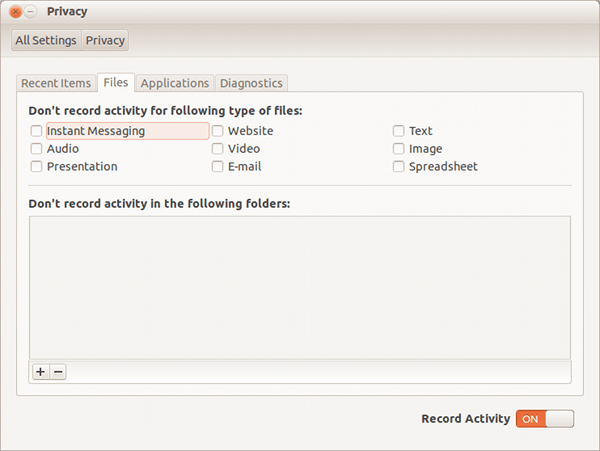Check the Website checkbox
Screen dimensions: 600x451
click(x=217, y=131)
